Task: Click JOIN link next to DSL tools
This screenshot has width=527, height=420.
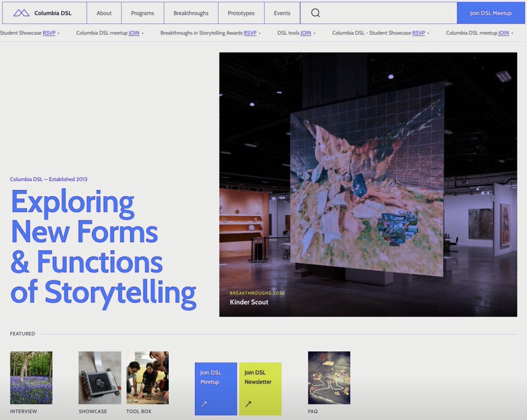Action: (x=306, y=33)
